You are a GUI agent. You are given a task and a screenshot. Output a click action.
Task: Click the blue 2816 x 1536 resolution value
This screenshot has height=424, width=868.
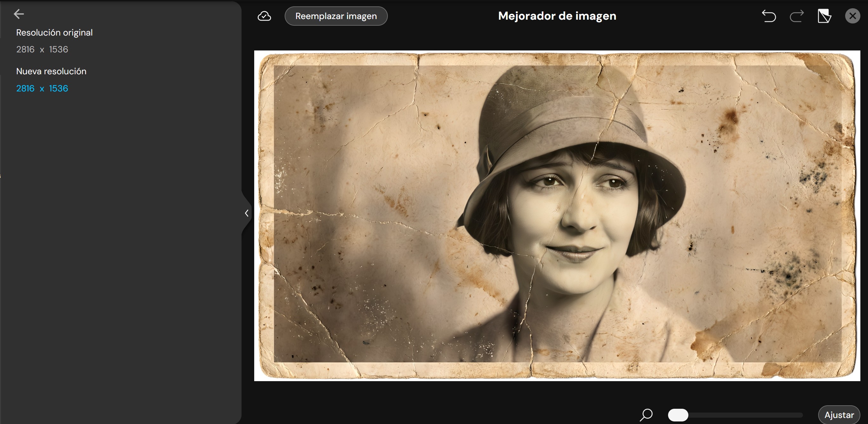pyautogui.click(x=42, y=88)
